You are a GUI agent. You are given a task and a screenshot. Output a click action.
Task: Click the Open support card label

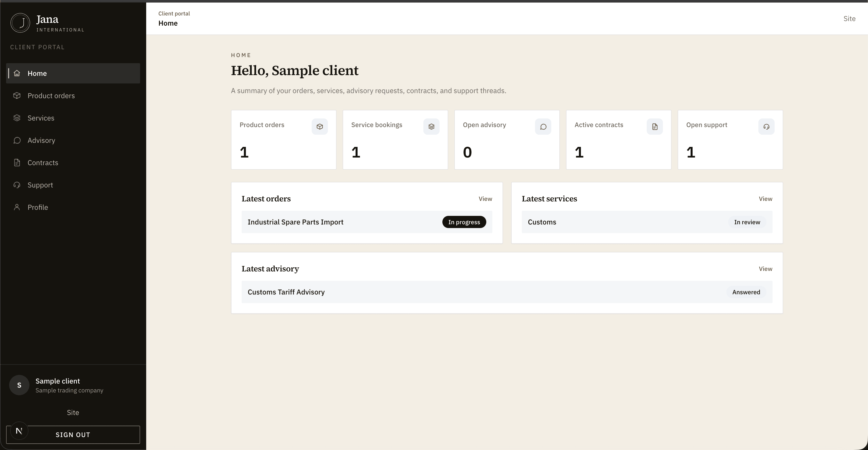[707, 125]
